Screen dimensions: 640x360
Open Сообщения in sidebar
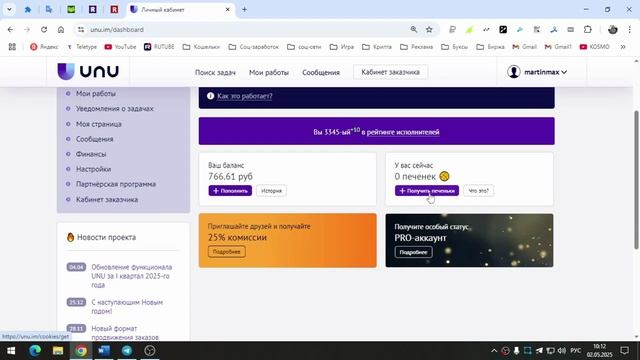(95, 139)
